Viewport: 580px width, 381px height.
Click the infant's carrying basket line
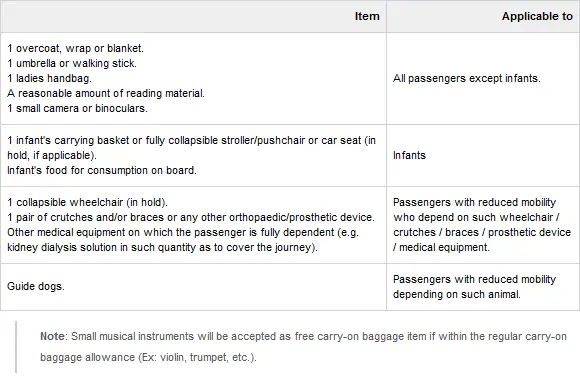coord(192,148)
